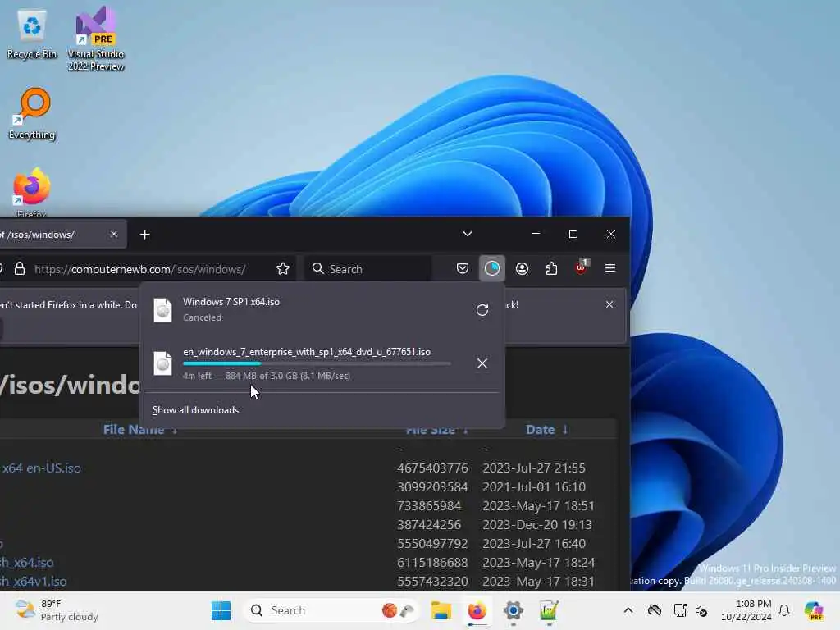Open the notifications bell icon
This screenshot has width=840, height=630.
(x=784, y=610)
